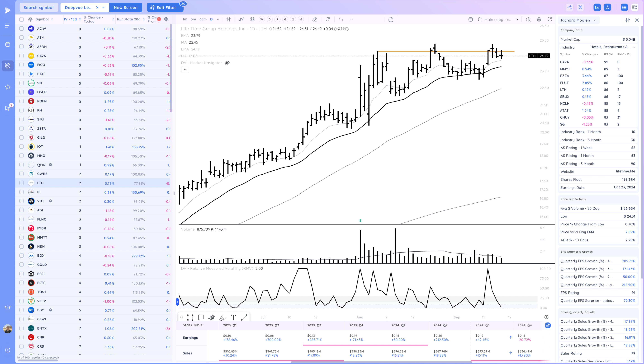Click the orange horizontal resistance line
This screenshot has width=644, height=364.
click(405, 51)
